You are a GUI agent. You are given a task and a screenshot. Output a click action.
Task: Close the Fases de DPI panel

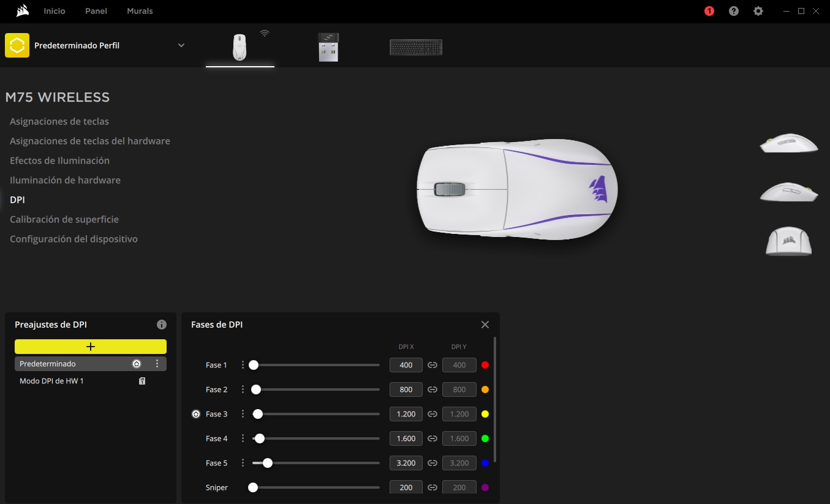(485, 325)
